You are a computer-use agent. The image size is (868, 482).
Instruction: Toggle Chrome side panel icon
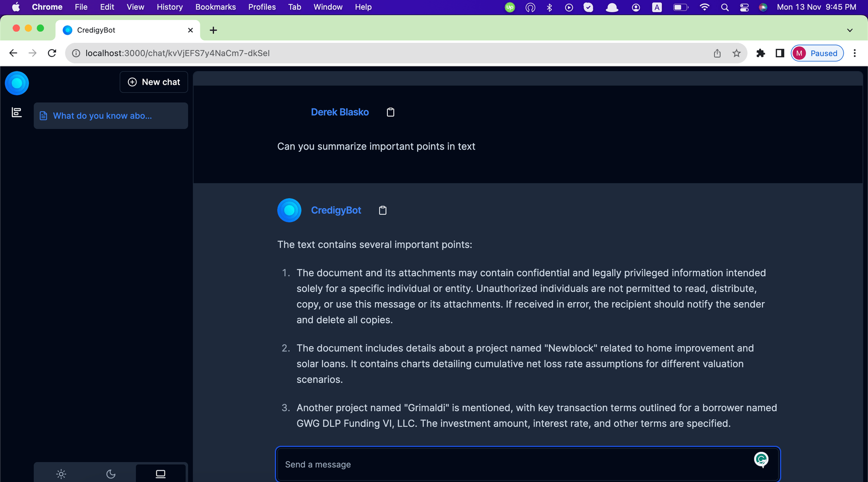(780, 53)
